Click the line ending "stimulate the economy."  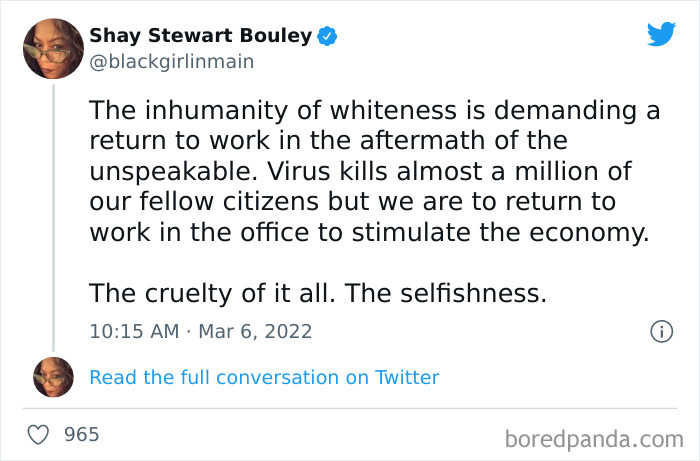[369, 232]
